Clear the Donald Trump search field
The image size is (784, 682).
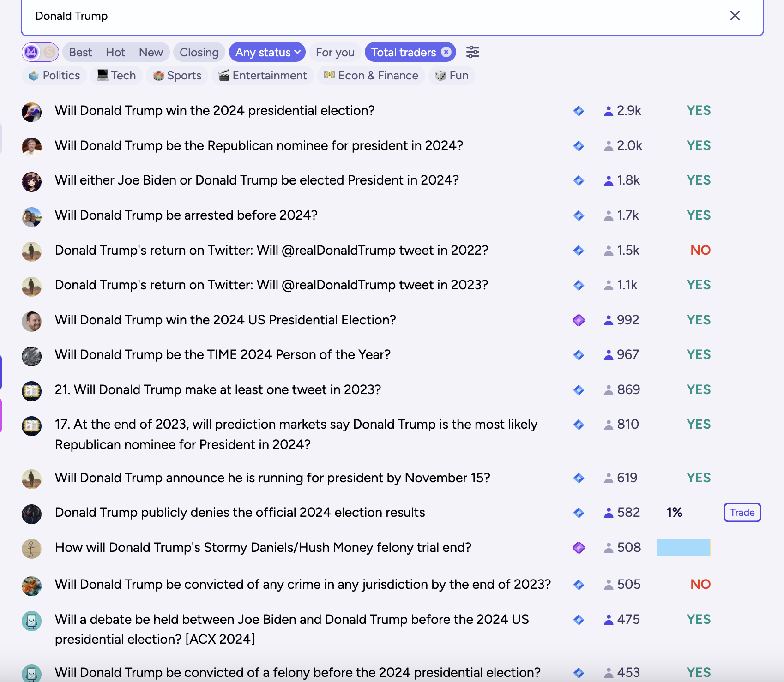(x=735, y=16)
